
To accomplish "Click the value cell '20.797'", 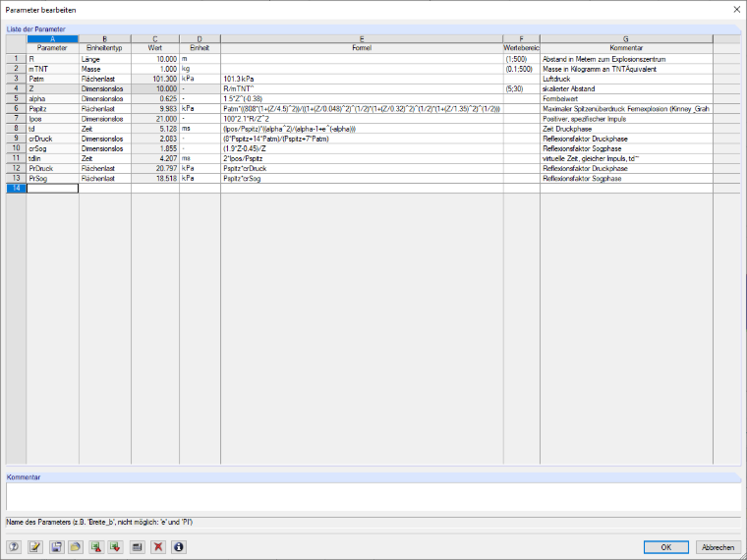I will [x=155, y=169].
